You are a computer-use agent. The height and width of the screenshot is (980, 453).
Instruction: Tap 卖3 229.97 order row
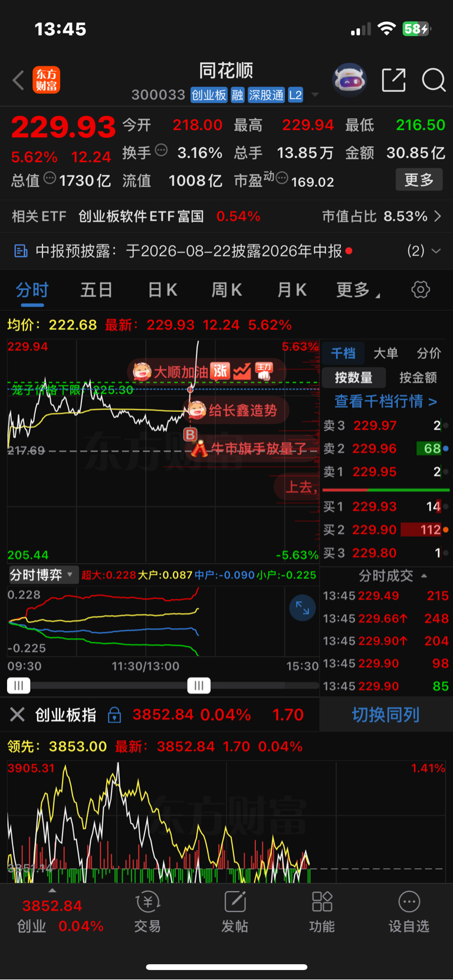(386, 425)
